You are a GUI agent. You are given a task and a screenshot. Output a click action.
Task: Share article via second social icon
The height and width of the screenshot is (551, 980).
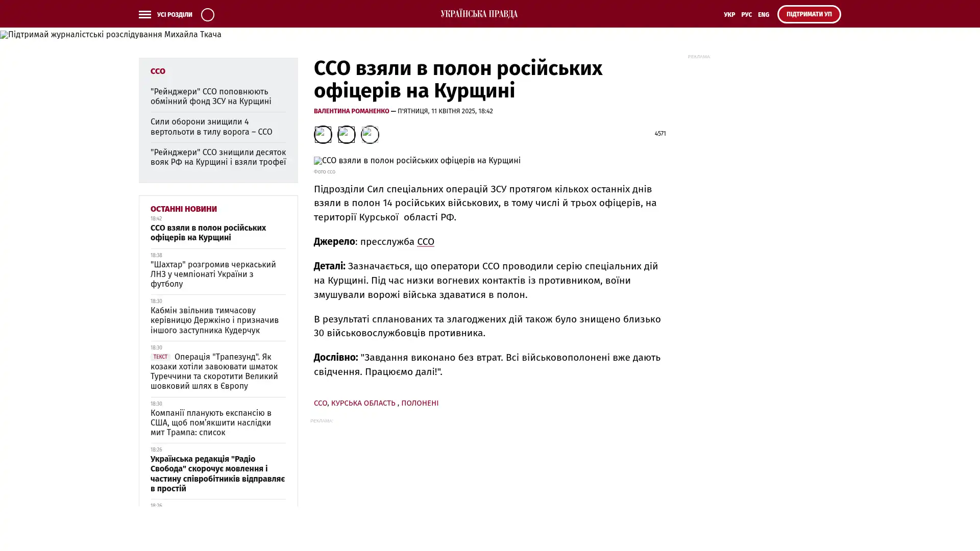[347, 135]
